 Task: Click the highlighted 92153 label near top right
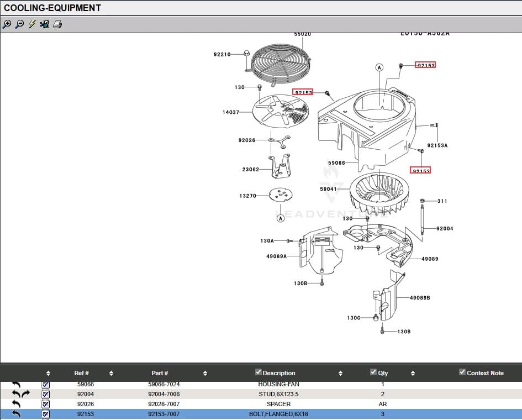pyautogui.click(x=426, y=65)
